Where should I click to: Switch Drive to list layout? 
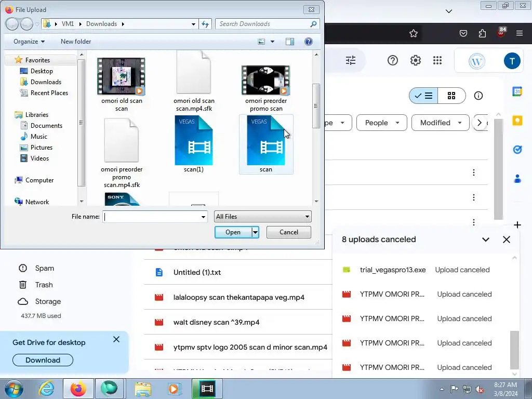tap(423, 96)
